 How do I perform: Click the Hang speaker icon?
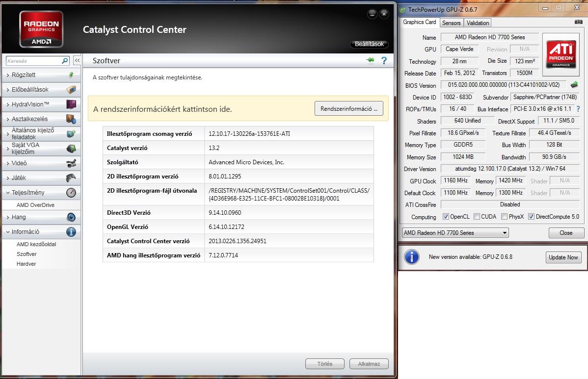(71, 217)
